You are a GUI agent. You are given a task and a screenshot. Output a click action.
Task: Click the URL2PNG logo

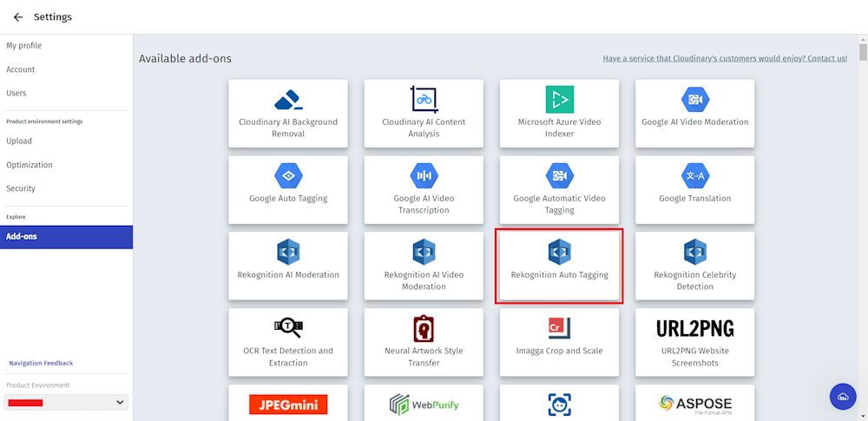click(695, 328)
